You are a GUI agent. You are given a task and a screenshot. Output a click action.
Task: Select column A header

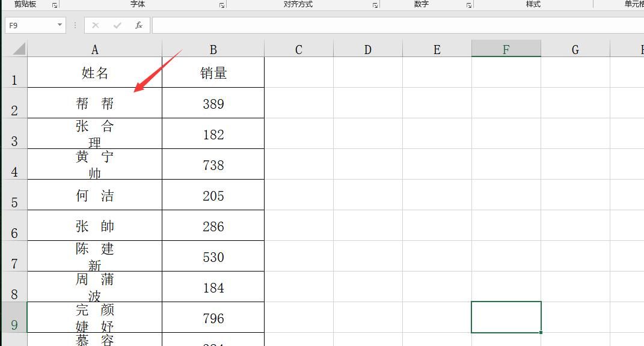(94, 48)
